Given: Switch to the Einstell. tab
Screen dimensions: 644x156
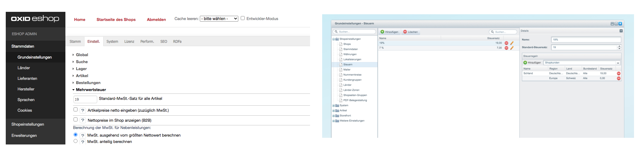Looking at the screenshot, I should coord(94,42).
